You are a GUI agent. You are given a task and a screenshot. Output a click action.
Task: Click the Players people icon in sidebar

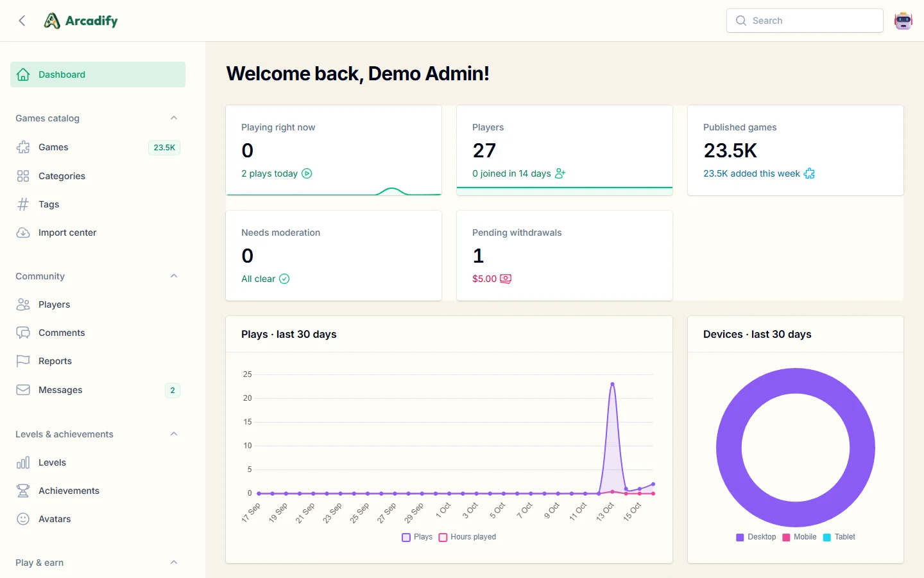pyautogui.click(x=23, y=304)
